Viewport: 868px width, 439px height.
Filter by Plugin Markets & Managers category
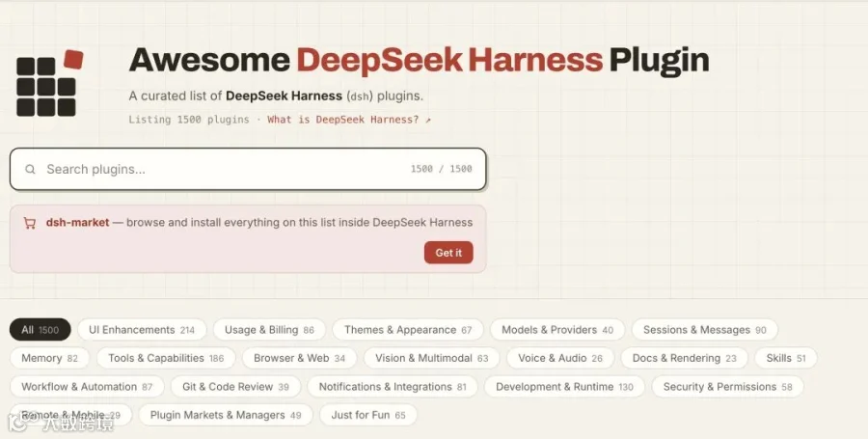tap(226, 415)
